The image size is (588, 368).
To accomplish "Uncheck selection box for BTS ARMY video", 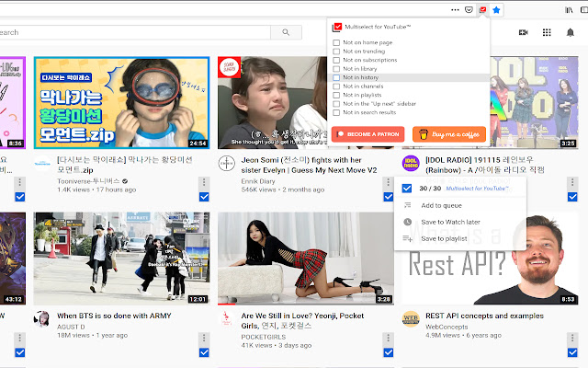I will point(204,352).
